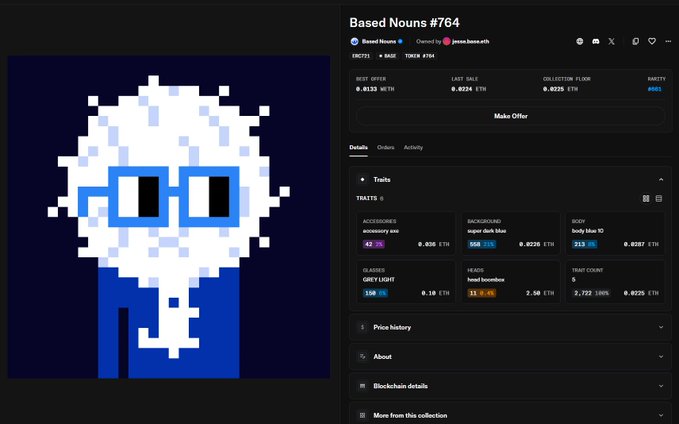Click the collection floor 0.0225 ETH value
679x424 pixels.
[560, 89]
